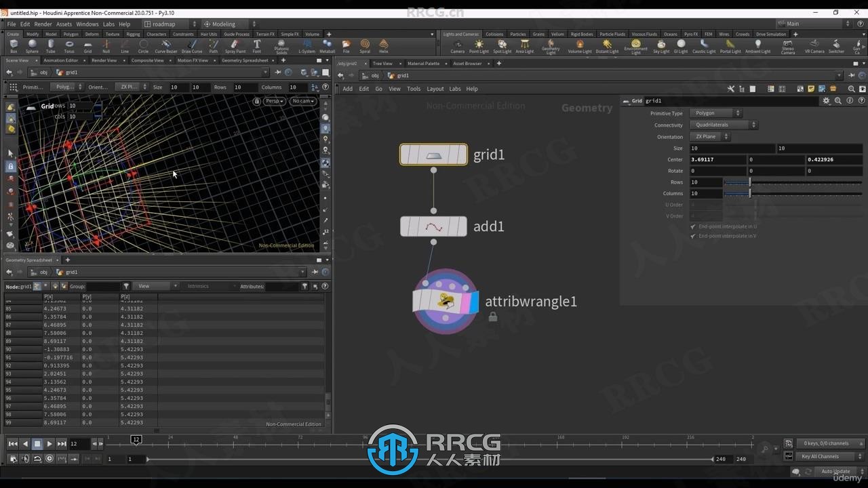Select the grid1 node in network
The image size is (868, 488).
point(433,155)
